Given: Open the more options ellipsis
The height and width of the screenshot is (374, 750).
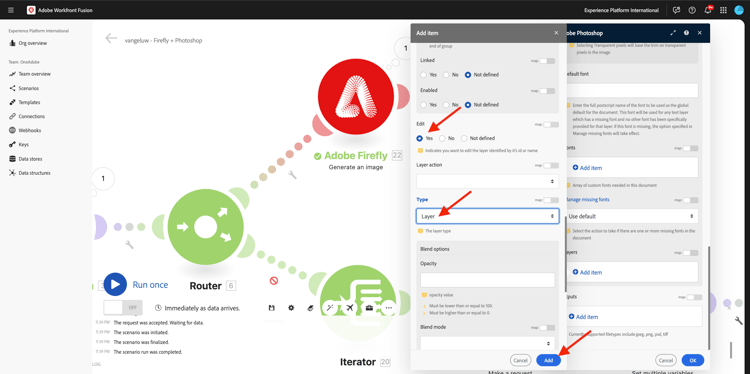Looking at the screenshot, I should (388, 308).
